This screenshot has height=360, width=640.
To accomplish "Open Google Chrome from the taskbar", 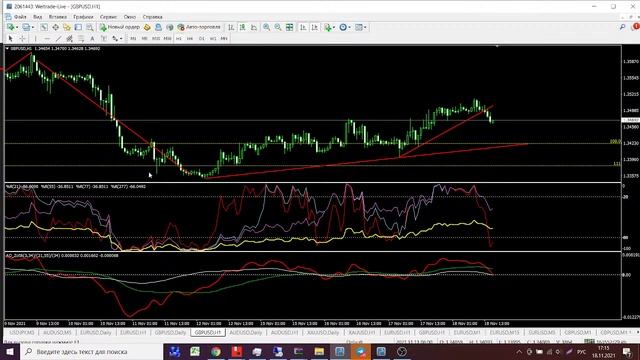I will coord(216,351).
